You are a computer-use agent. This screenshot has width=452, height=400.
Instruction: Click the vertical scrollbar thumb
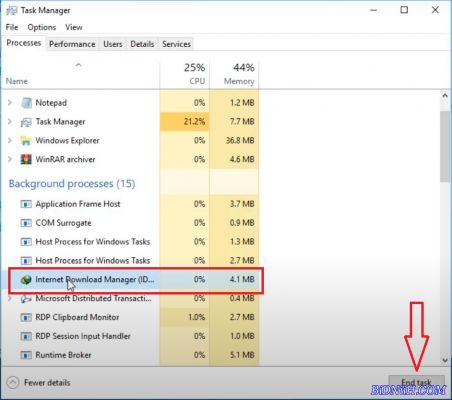point(445,147)
